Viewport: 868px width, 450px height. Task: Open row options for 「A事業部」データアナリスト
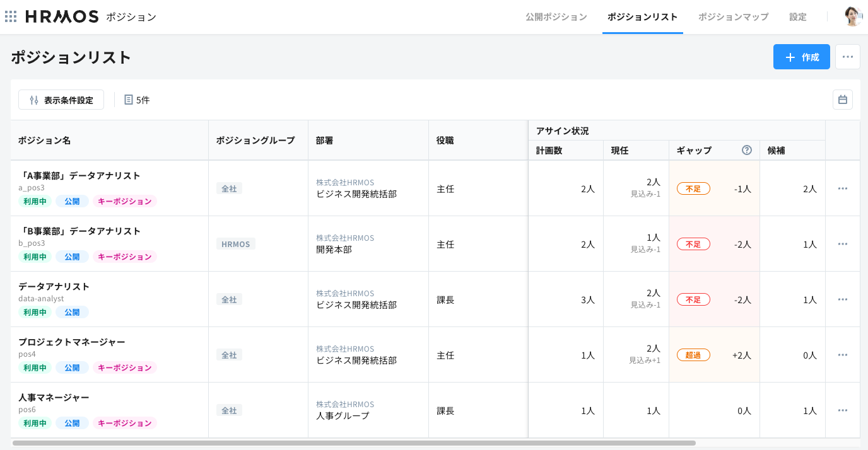tap(842, 188)
